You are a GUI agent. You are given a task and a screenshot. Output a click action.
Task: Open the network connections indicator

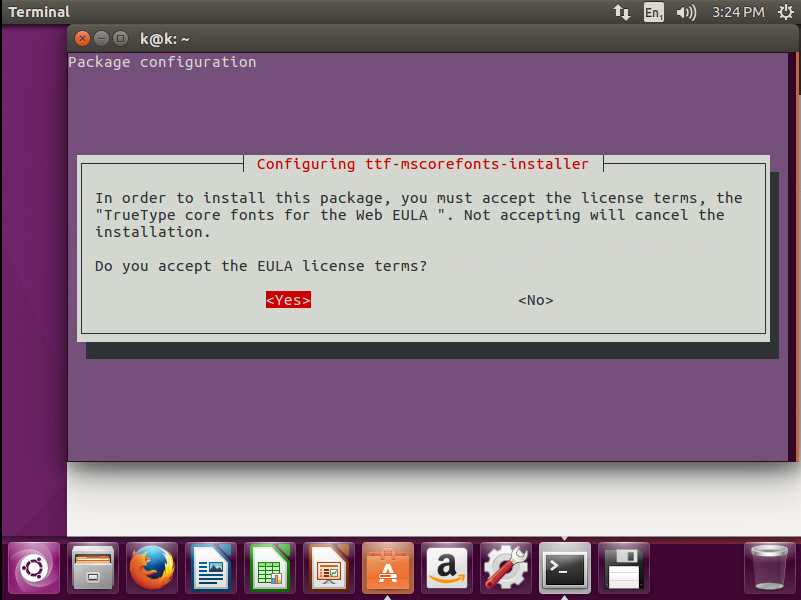(x=622, y=12)
